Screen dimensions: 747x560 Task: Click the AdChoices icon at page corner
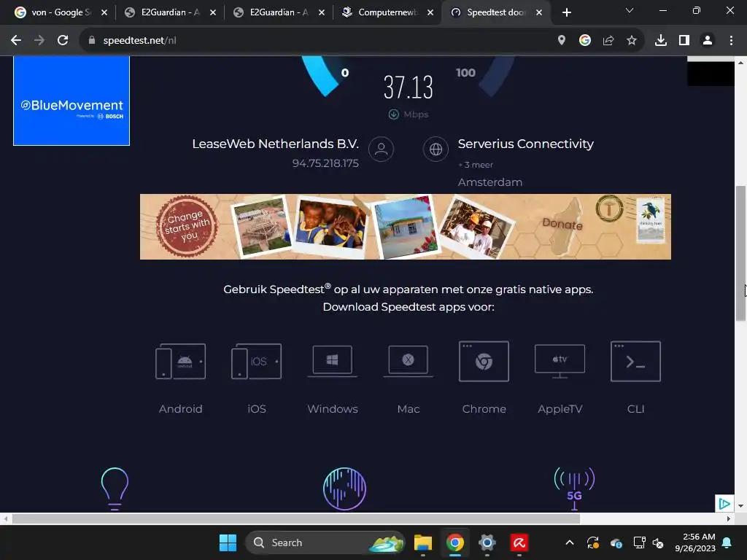(x=724, y=503)
